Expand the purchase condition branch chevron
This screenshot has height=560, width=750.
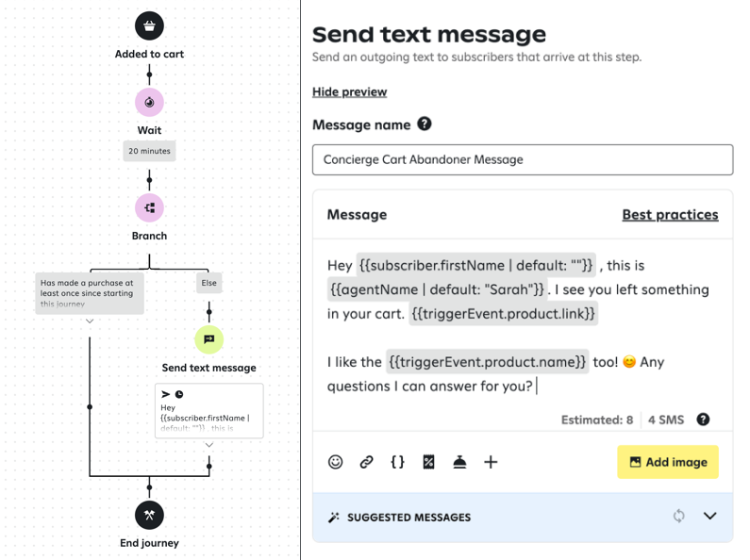(90, 321)
